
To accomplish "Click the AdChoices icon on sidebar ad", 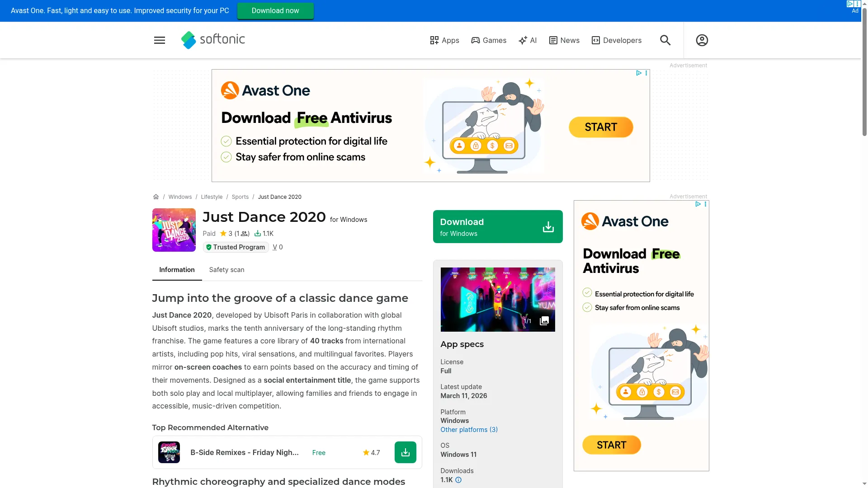I will point(698,204).
